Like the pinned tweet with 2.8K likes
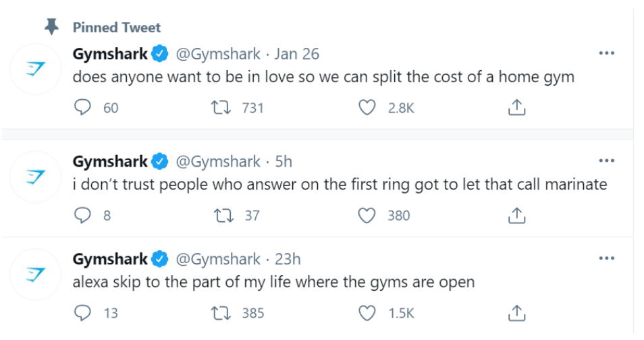This screenshot has width=644, height=340. tap(367, 107)
